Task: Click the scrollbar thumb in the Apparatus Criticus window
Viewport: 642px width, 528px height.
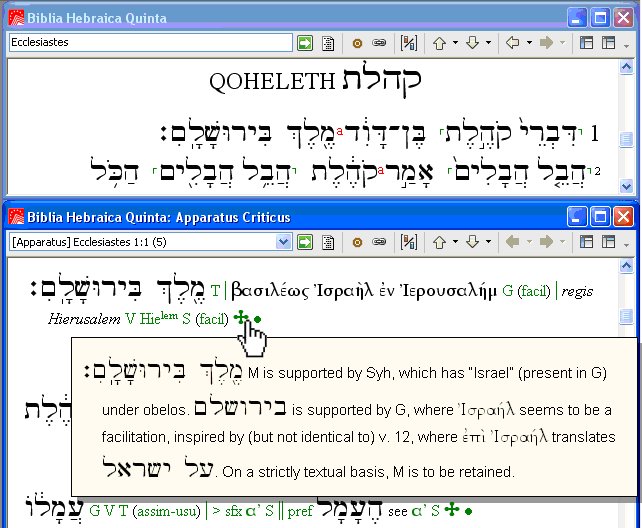Action: click(x=626, y=316)
